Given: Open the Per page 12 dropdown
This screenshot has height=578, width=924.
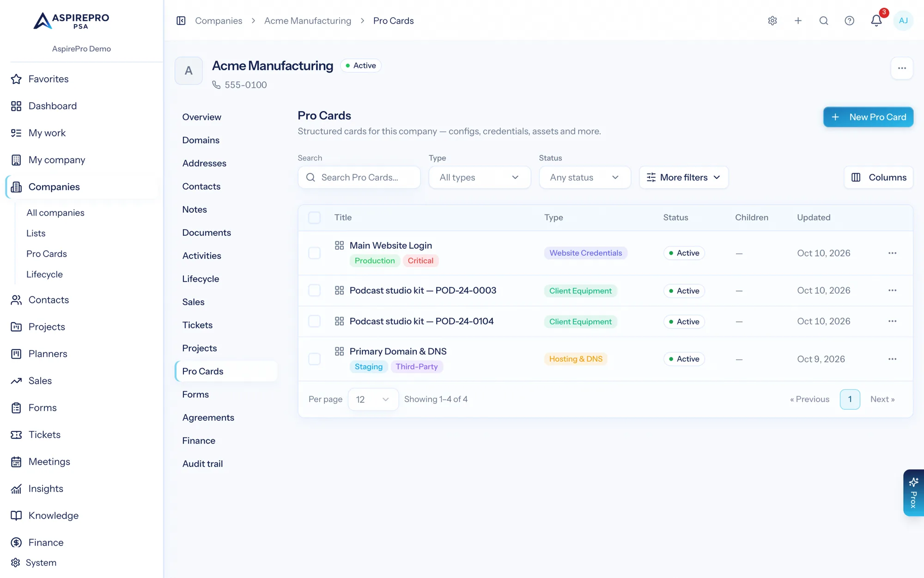Looking at the screenshot, I should [373, 400].
